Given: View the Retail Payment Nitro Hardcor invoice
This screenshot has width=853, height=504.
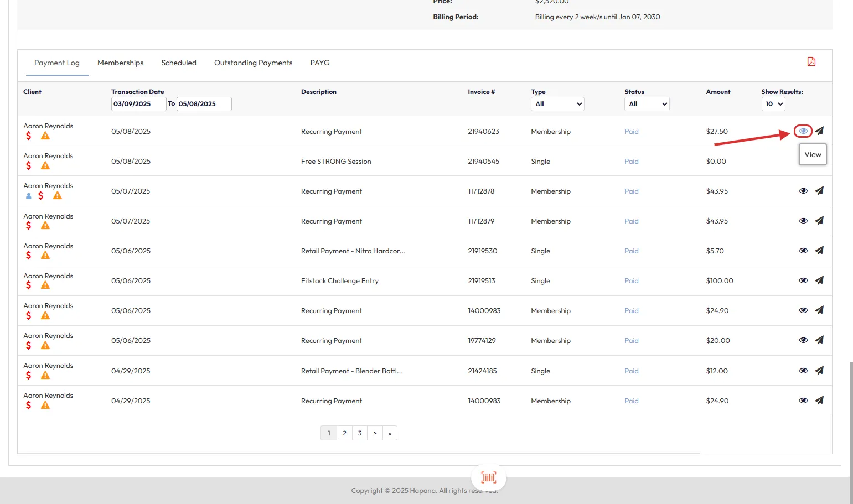Looking at the screenshot, I should (x=803, y=251).
